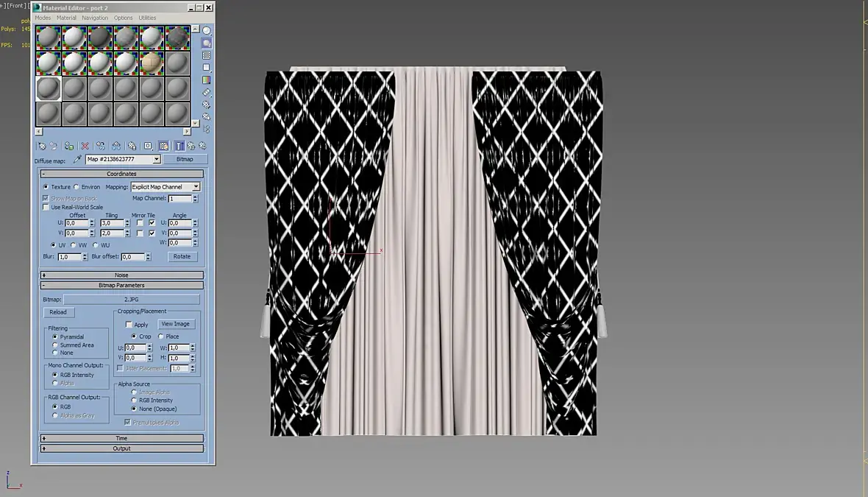This screenshot has height=497, width=868.
Task: Click the View Image button
Action: click(176, 324)
